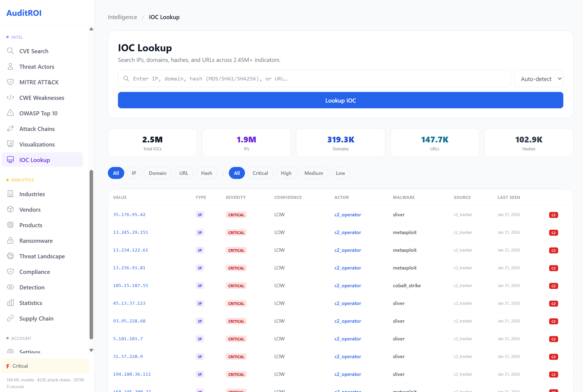
Task: Open Threat Actors via the person icon
Action: 10,66
